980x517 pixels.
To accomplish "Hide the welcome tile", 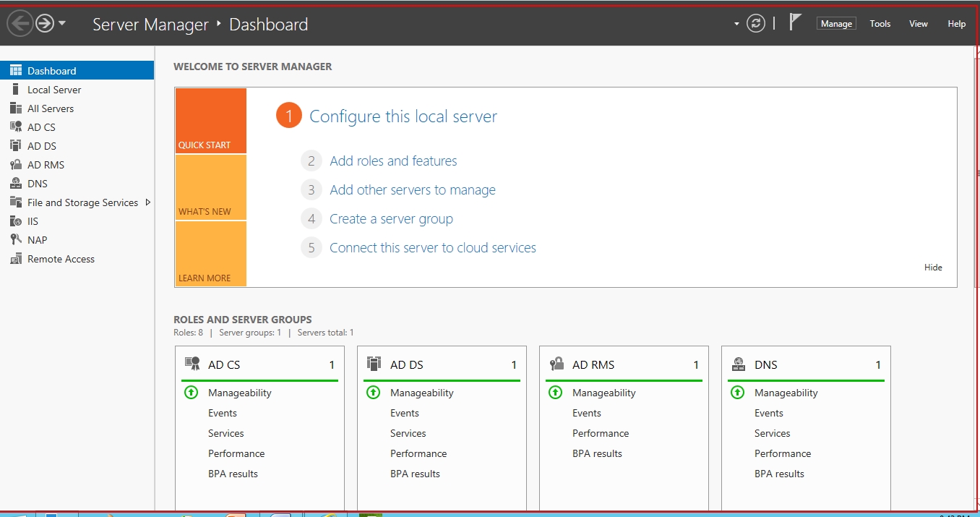I will 933,268.
